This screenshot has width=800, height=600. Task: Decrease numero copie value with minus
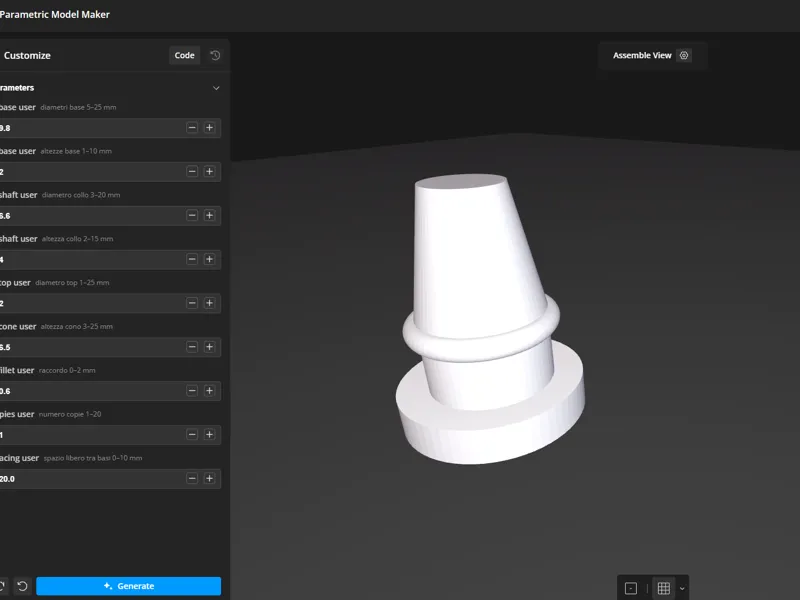(192, 435)
